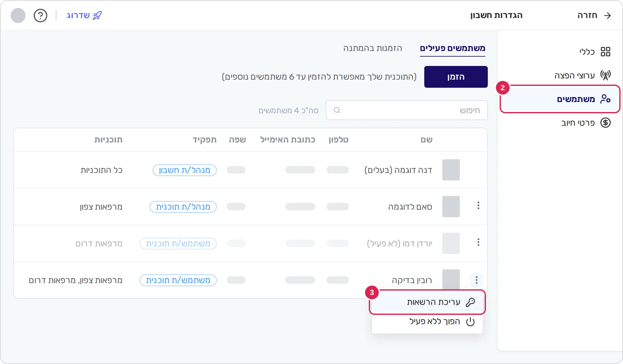Open משתמשים section in sidebar
Image resolution: width=623 pixels, height=364 pixels.
pos(560,99)
